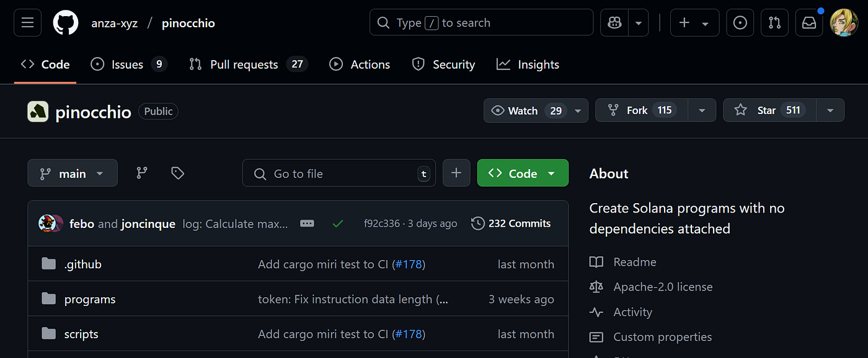Switch to the Insights tab
This screenshot has width=868, height=358.
point(528,64)
